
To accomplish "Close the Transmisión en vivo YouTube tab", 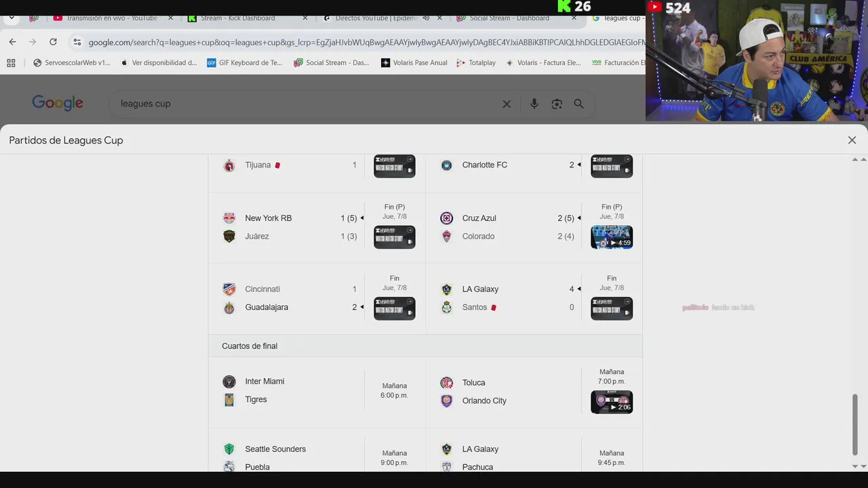I will coord(171,18).
